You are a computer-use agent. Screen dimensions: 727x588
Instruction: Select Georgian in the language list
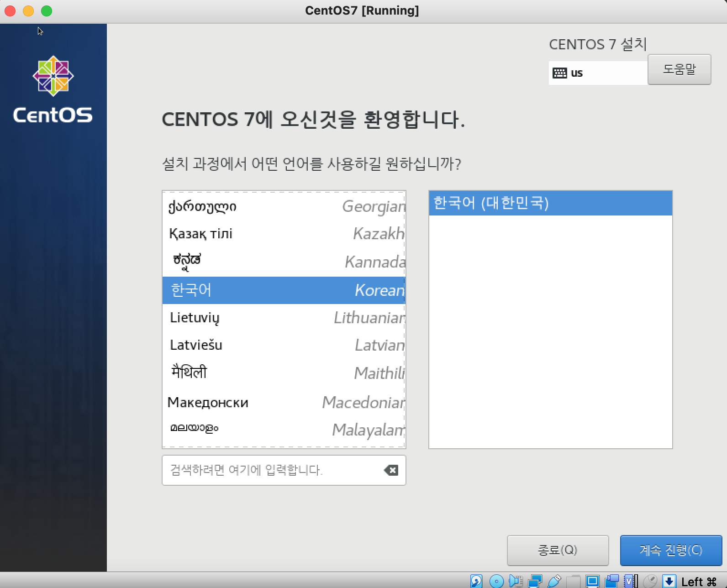coord(284,206)
